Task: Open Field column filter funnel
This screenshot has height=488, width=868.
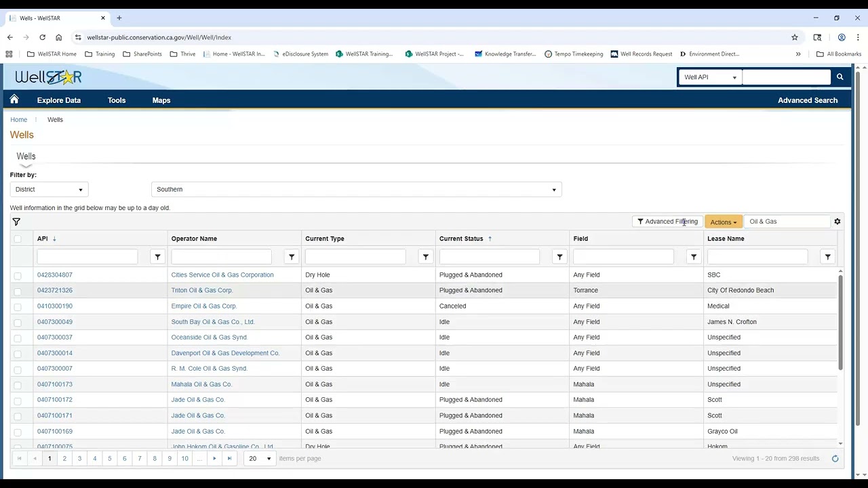Action: pyautogui.click(x=694, y=257)
